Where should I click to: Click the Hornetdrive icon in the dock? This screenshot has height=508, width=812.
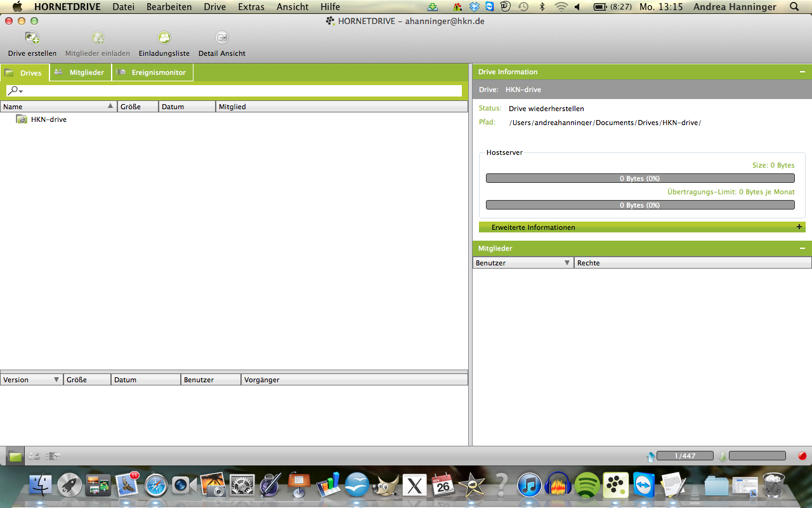[615, 486]
